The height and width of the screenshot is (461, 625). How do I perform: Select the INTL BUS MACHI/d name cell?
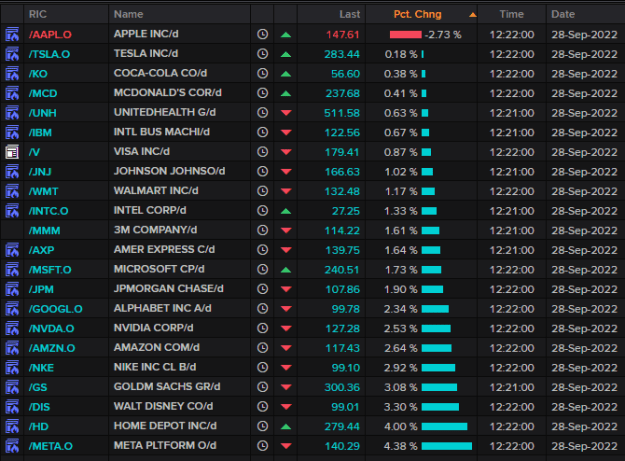(162, 132)
